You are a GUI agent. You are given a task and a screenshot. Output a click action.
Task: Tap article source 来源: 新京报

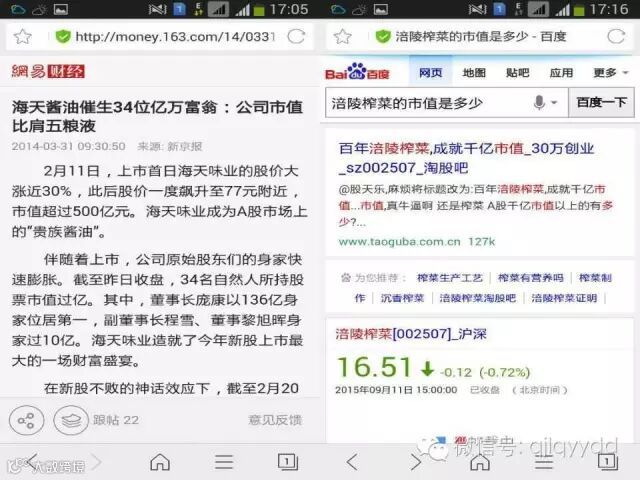pos(170,147)
